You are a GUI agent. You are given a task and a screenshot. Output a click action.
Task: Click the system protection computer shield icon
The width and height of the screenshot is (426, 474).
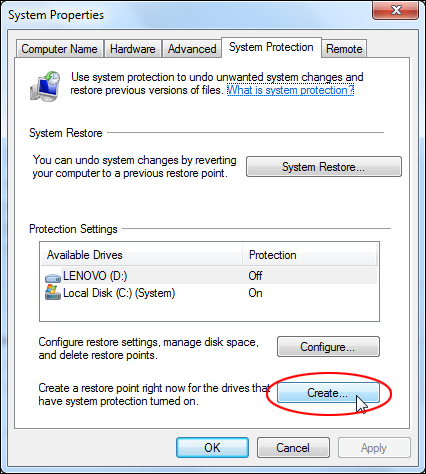coord(45,86)
